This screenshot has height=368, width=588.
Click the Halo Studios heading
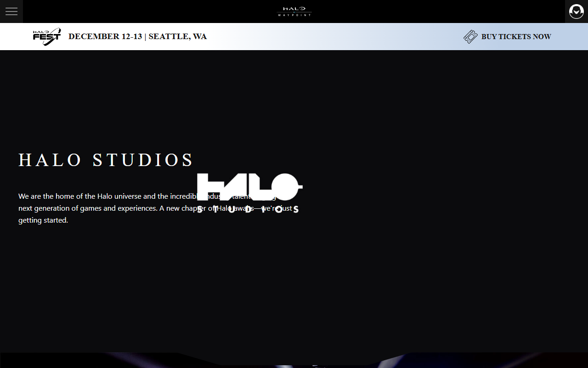click(106, 160)
